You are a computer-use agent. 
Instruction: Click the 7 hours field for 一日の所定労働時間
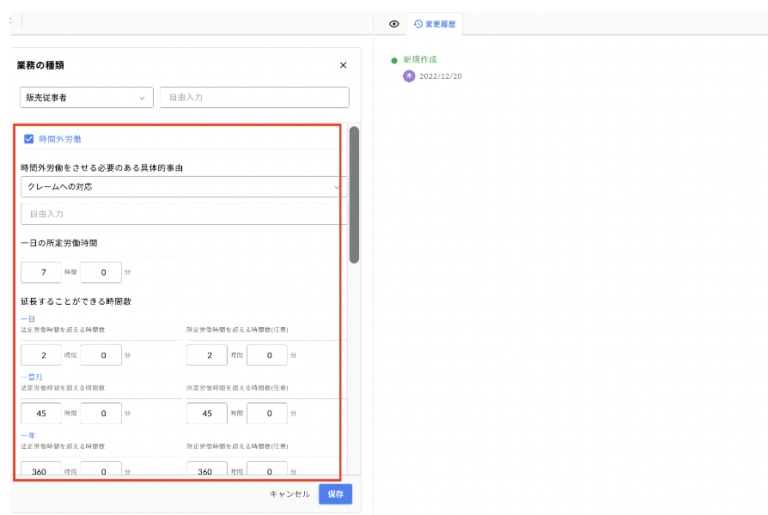click(x=41, y=272)
